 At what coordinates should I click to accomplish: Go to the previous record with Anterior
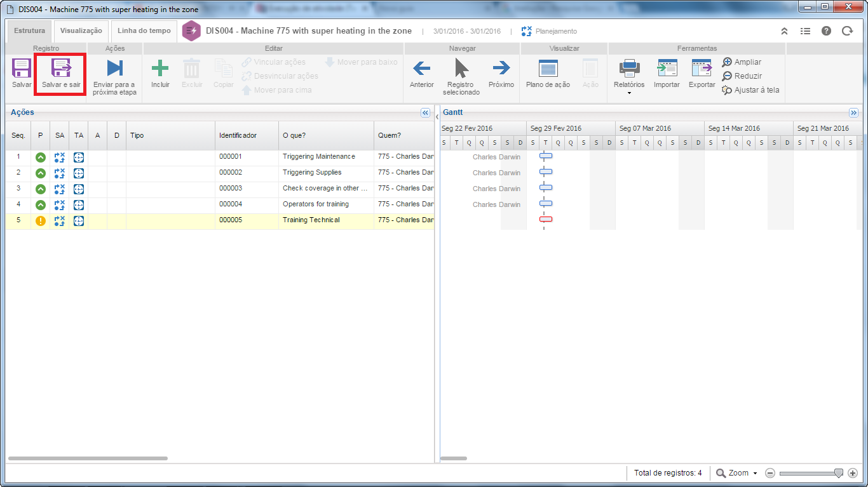coord(422,74)
